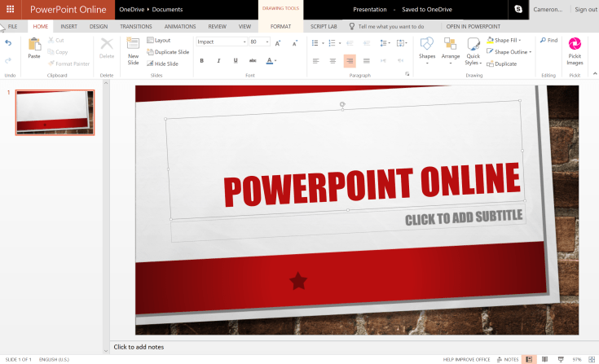Viewport: 599px width, 364px height.
Task: Start Slide Show from status bar
Action: 560,359
